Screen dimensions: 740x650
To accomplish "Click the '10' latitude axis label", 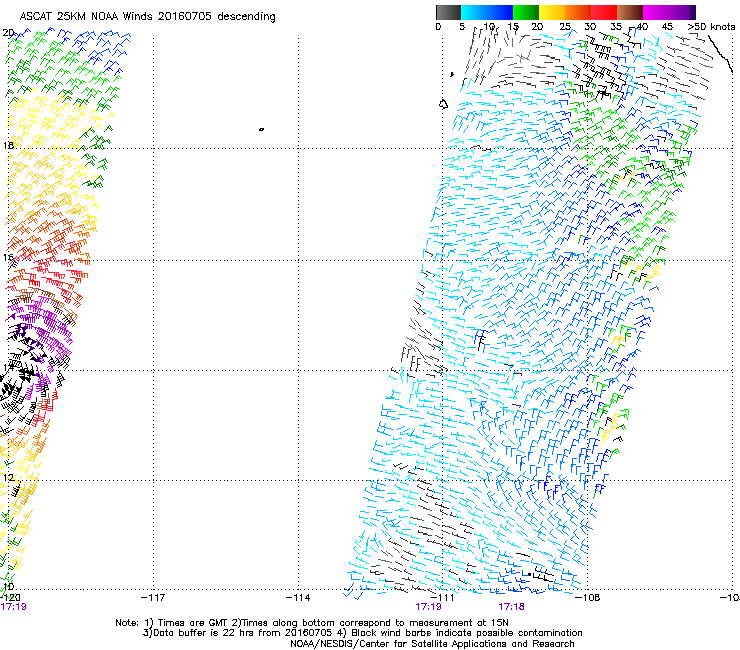I will 8,587.
